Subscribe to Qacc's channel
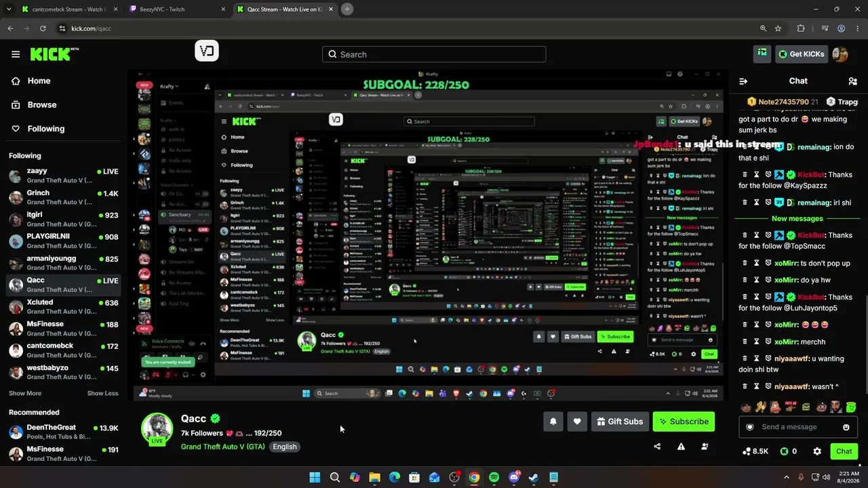This screenshot has width=868, height=488. pos(684,422)
